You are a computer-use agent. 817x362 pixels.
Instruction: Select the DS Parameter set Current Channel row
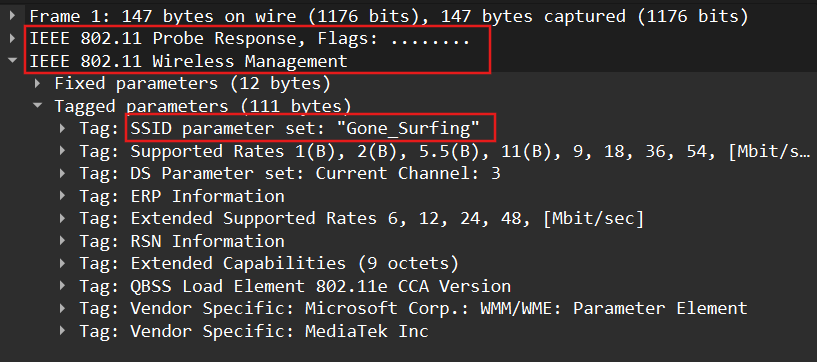point(408,173)
